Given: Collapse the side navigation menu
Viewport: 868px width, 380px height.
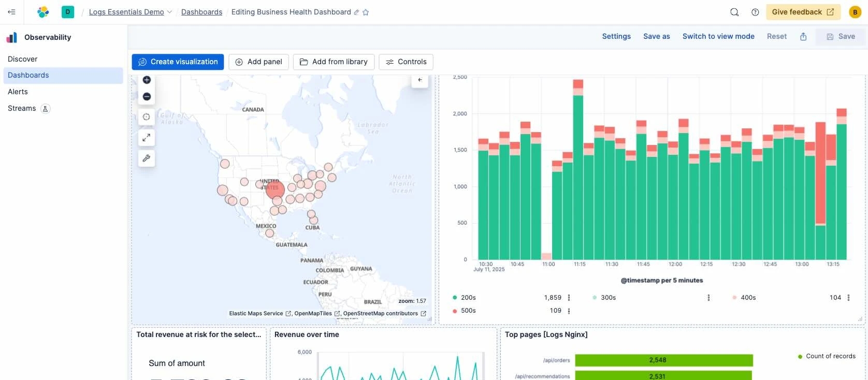Looking at the screenshot, I should pyautogui.click(x=11, y=12).
